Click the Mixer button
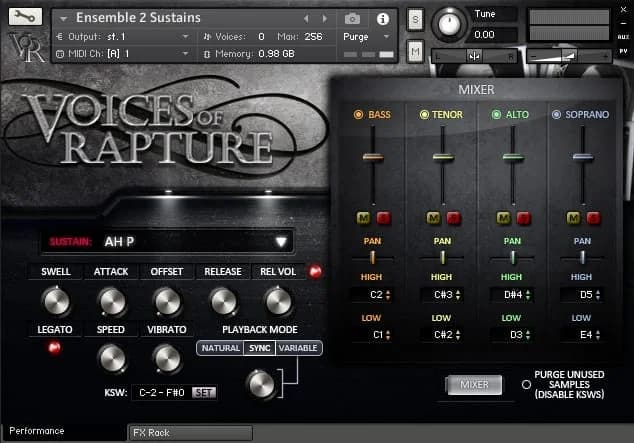This screenshot has width=634, height=443. click(474, 384)
